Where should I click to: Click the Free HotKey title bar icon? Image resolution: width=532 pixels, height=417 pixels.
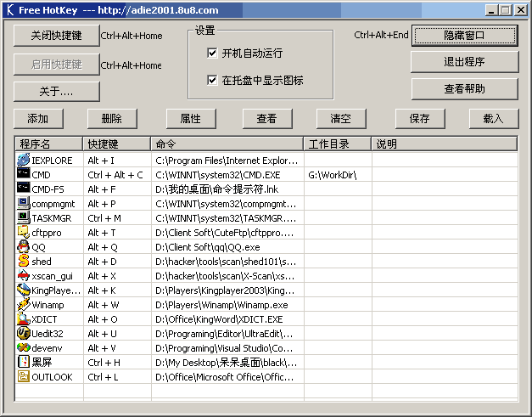[10, 10]
